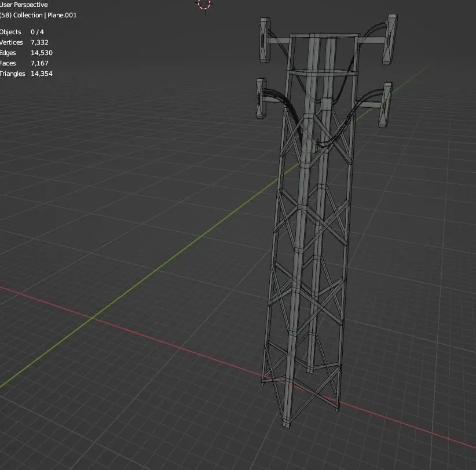This screenshot has width=476, height=470.
Task: Click the top-right antenna panel on the tower
Action: (x=390, y=39)
